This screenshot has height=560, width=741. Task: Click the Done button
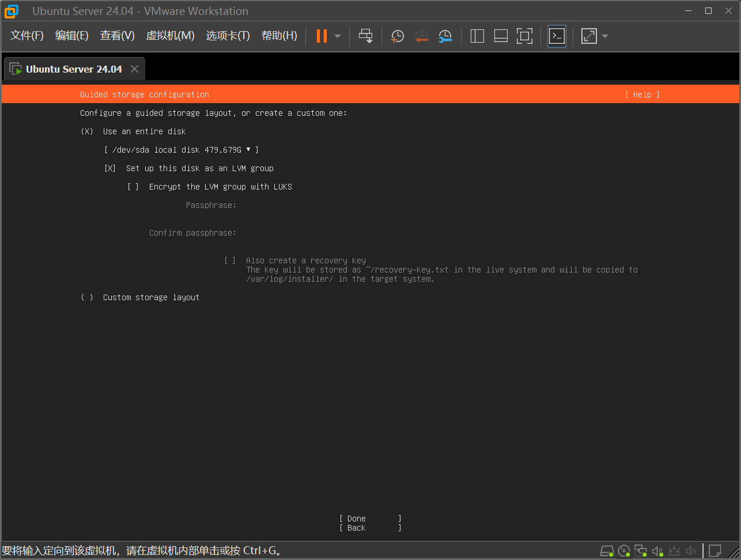pyautogui.click(x=370, y=519)
